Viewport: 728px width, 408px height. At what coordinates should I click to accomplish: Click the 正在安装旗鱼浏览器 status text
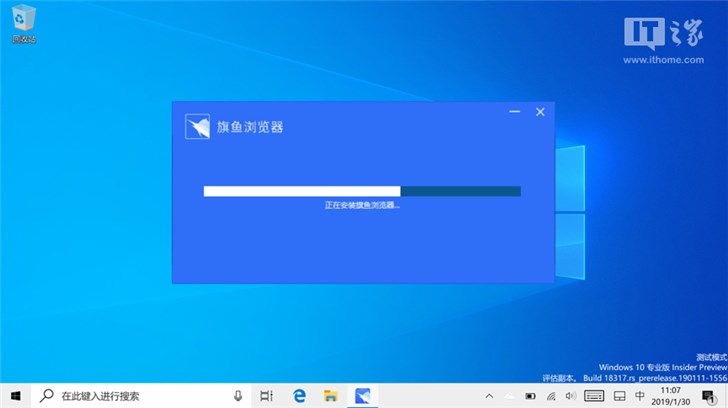(x=362, y=205)
